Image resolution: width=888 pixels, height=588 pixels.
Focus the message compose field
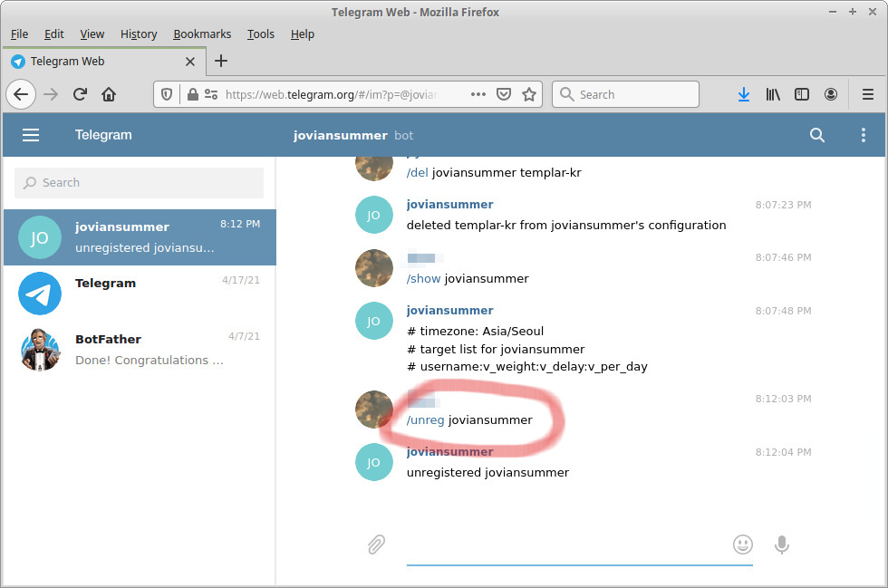pyautogui.click(x=579, y=545)
